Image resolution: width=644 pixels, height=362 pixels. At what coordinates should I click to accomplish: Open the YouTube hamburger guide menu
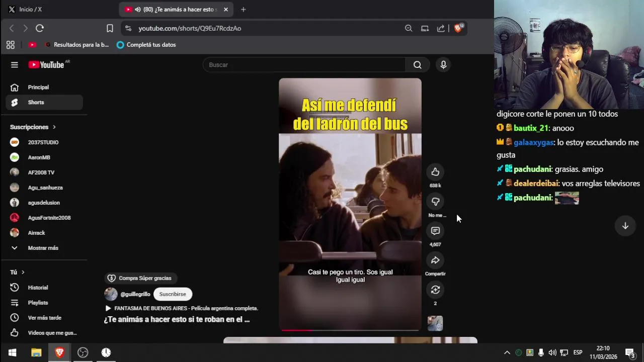15,65
